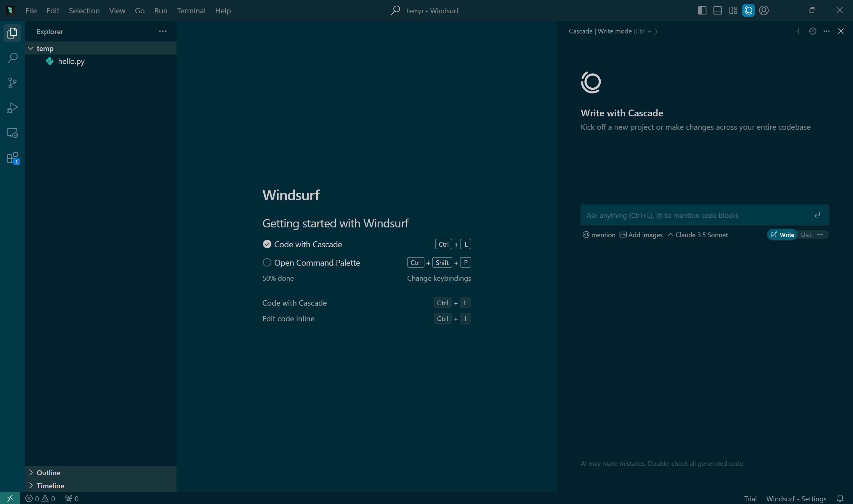Viewport: 853px width, 504px height.
Task: Open the remote window status bar icon
Action: 10,498
